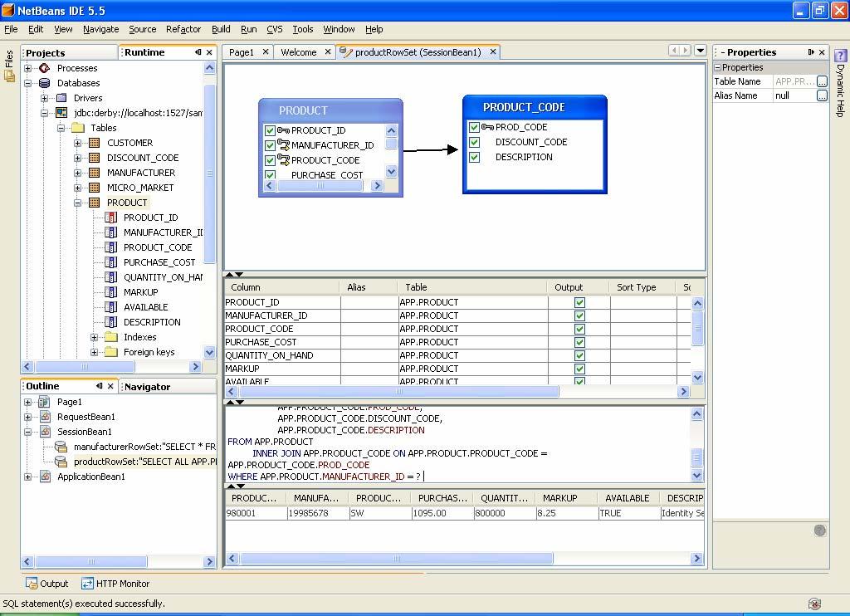Click the MANUFACTURER table icon
This screenshot has height=616, width=850.
coord(95,173)
